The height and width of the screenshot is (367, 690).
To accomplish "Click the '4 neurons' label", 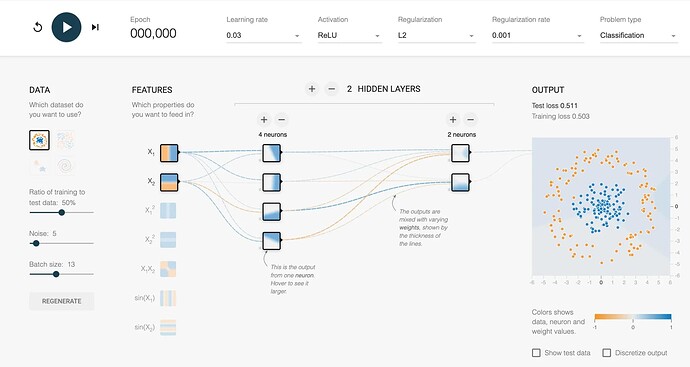I will (x=273, y=135).
